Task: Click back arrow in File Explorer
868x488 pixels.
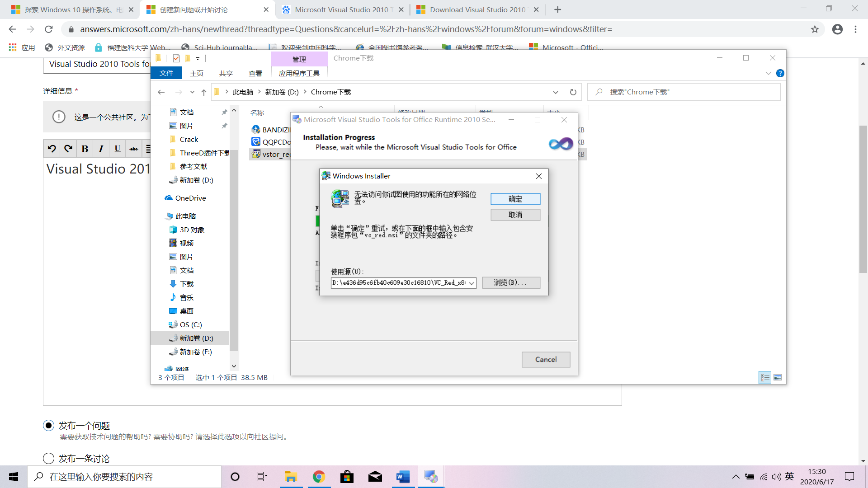Action: click(x=161, y=92)
